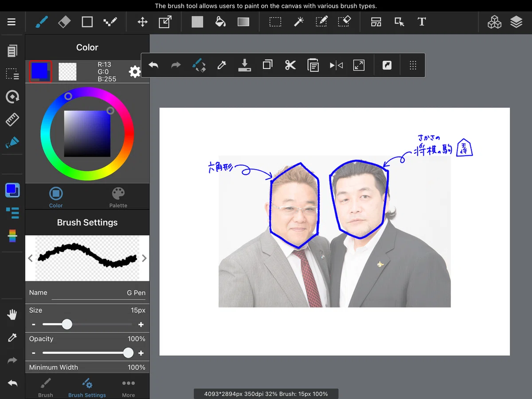Select the transparent color swatch
This screenshot has height=399, width=532.
pyautogui.click(x=67, y=71)
